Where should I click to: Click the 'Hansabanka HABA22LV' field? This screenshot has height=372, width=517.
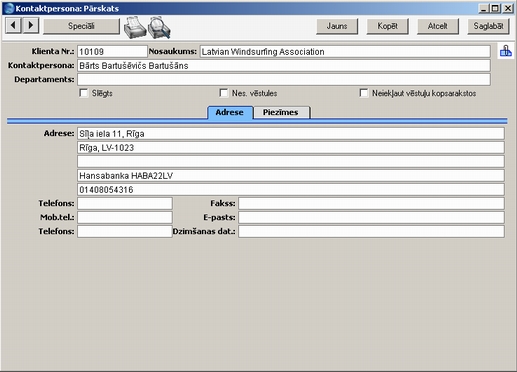tap(291, 176)
